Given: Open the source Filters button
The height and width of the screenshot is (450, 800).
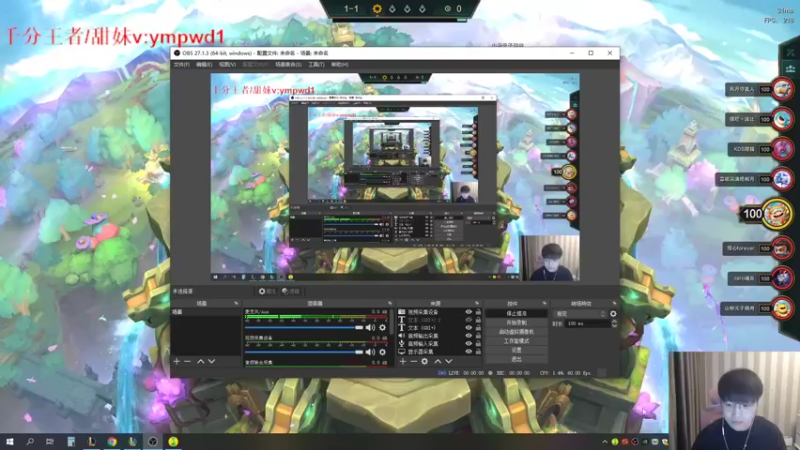Looking at the screenshot, I should pos(291,291).
